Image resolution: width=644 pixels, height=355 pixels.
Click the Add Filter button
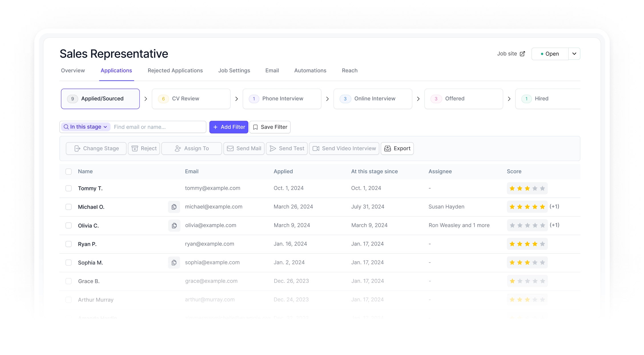click(229, 127)
